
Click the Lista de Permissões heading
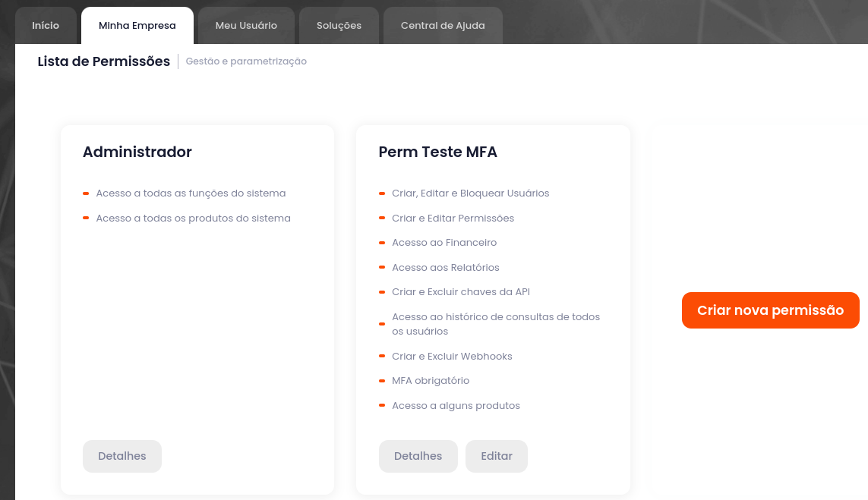click(x=104, y=61)
